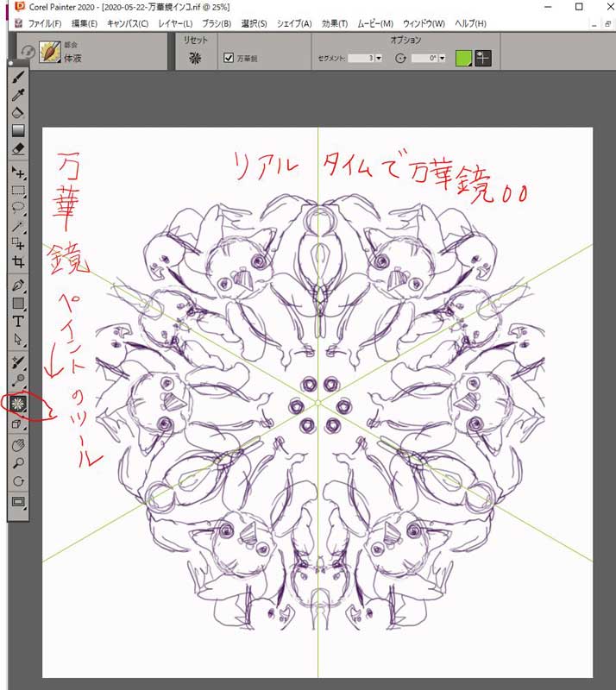
Task: Select the Selection Adjuster tool
Action: click(17, 244)
